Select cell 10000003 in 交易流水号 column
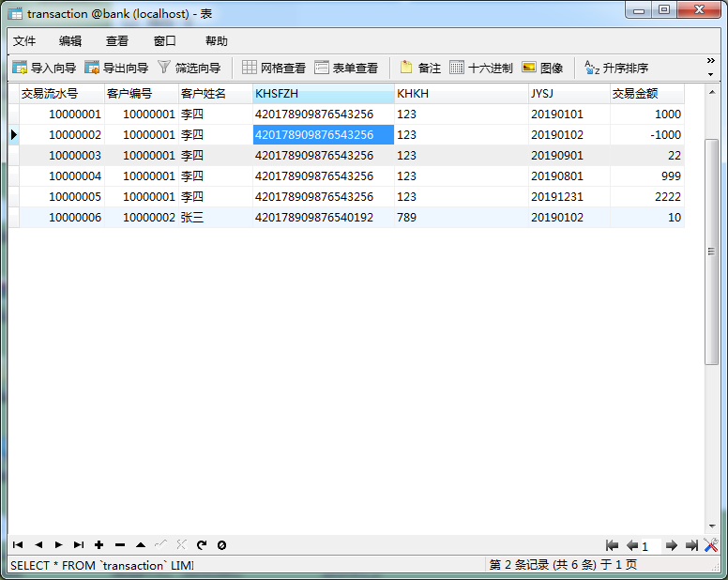Screen dimensions: 728x580 pyautogui.click(x=62, y=156)
